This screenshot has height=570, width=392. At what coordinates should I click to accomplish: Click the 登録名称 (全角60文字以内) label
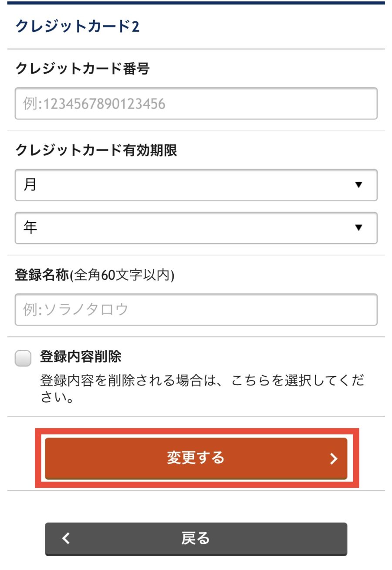click(x=95, y=275)
